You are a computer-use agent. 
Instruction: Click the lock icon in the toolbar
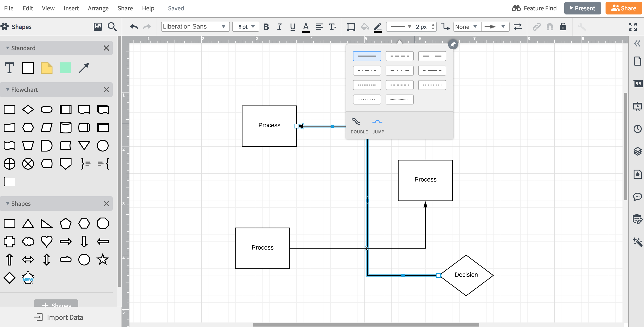pos(563,27)
